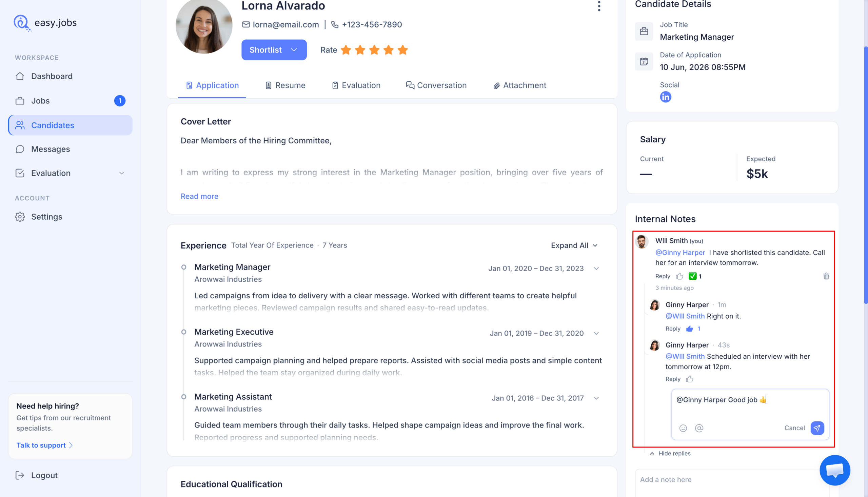Click the Date of Application calendar icon

[644, 61]
